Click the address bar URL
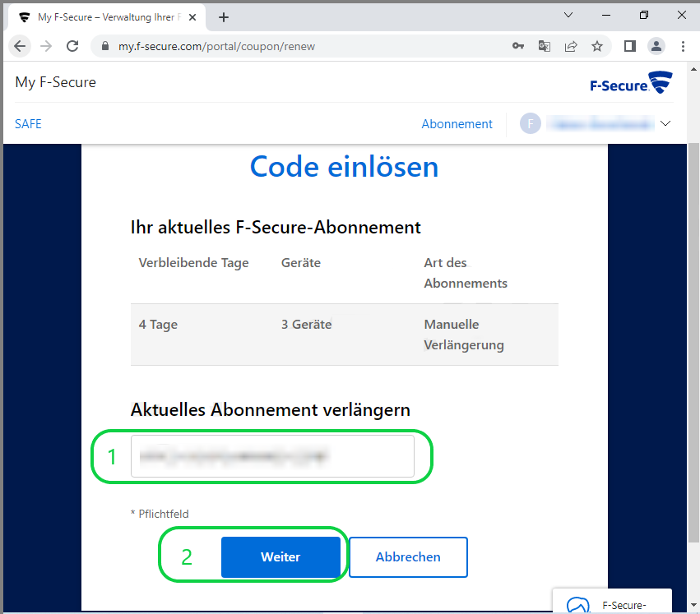The width and height of the screenshot is (700, 614). click(x=216, y=46)
